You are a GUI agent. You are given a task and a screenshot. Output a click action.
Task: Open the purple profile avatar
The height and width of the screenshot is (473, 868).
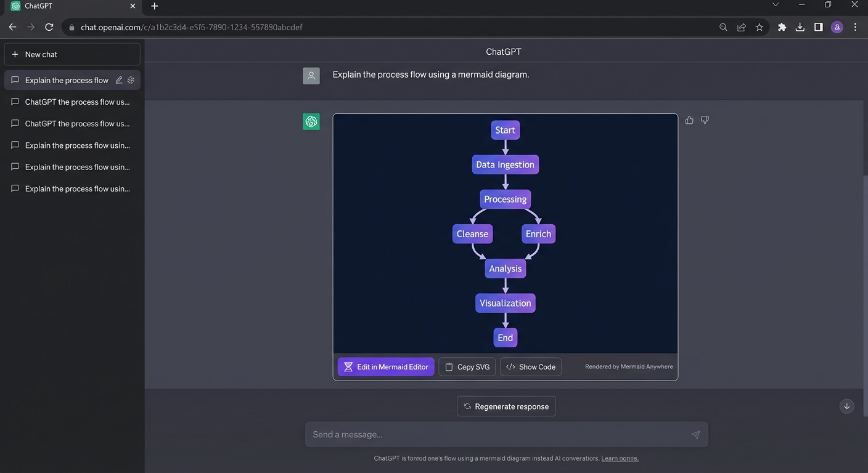pyautogui.click(x=837, y=27)
